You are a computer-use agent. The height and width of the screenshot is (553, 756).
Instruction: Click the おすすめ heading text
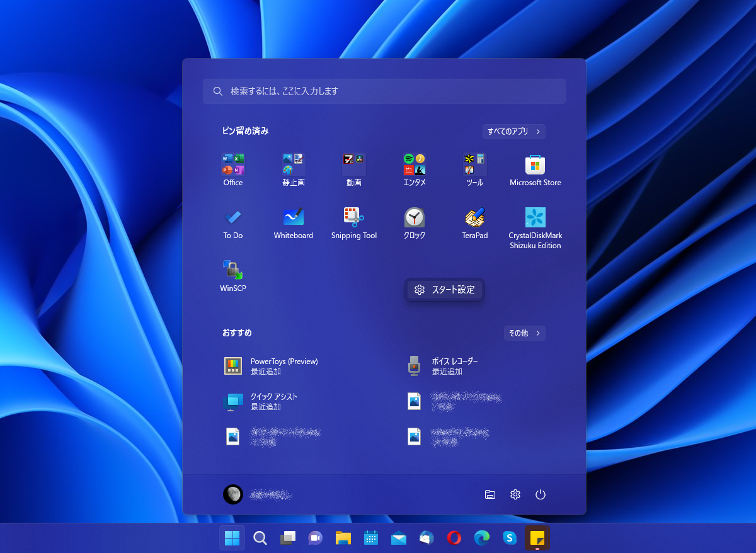[x=237, y=333]
